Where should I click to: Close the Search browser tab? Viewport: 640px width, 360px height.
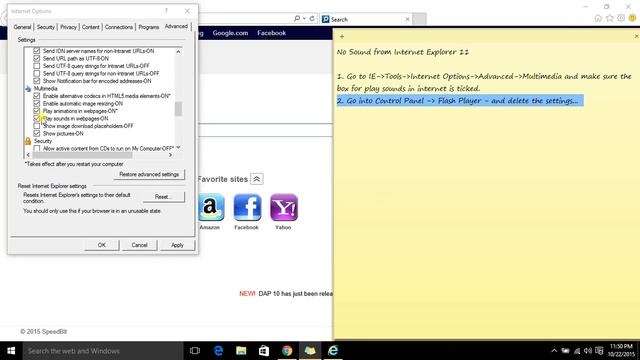click(x=407, y=19)
